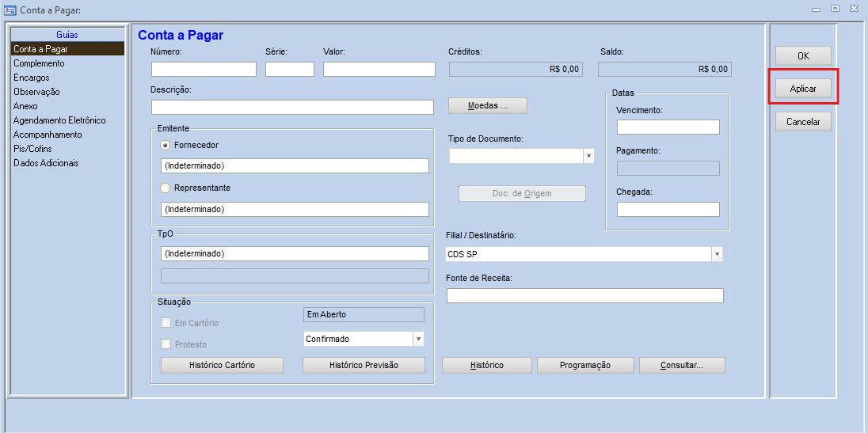Go to the Agendamento Eletrônico guide
Image resolution: width=868 pixels, height=433 pixels.
(x=59, y=120)
